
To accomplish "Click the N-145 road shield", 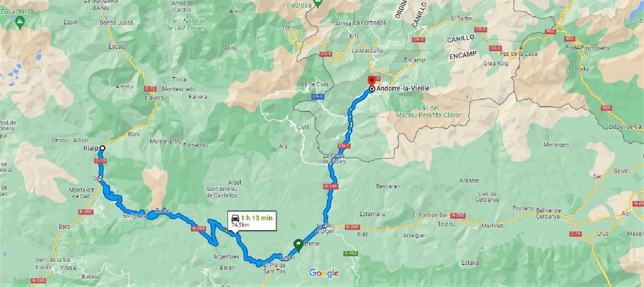I will 331,186.
